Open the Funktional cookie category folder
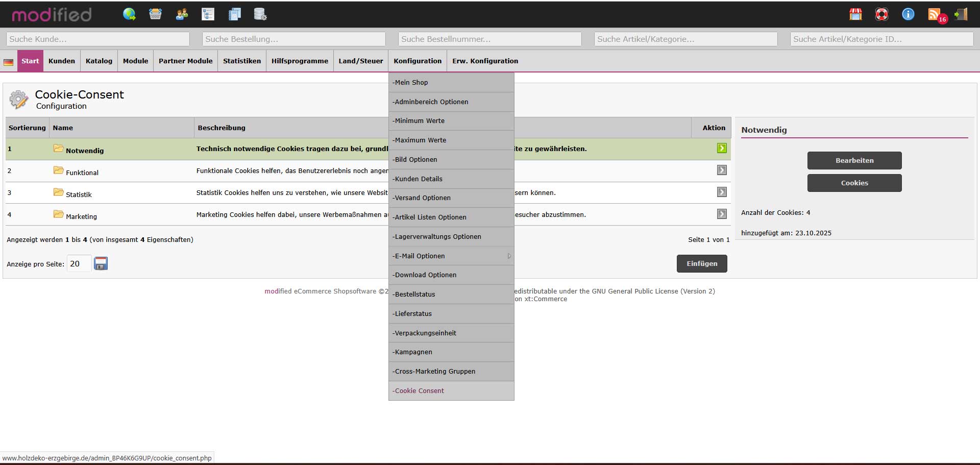This screenshot has height=465, width=980. coord(59,170)
